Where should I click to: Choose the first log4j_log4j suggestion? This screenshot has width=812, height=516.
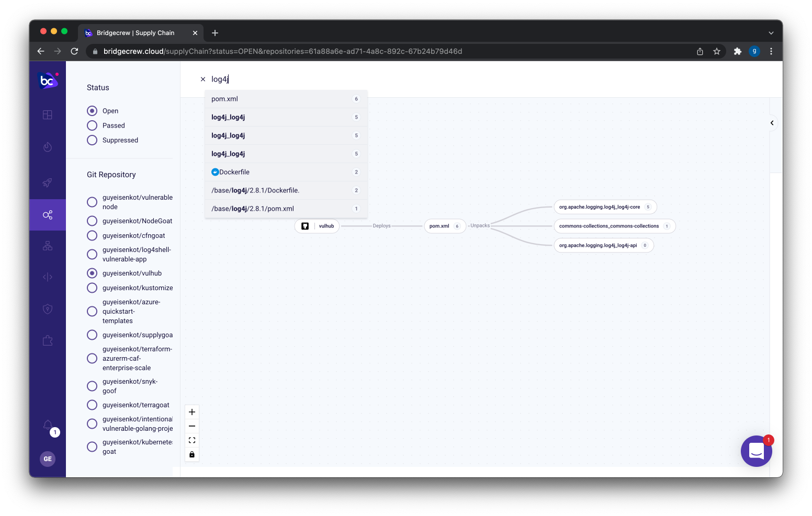pyautogui.click(x=286, y=117)
